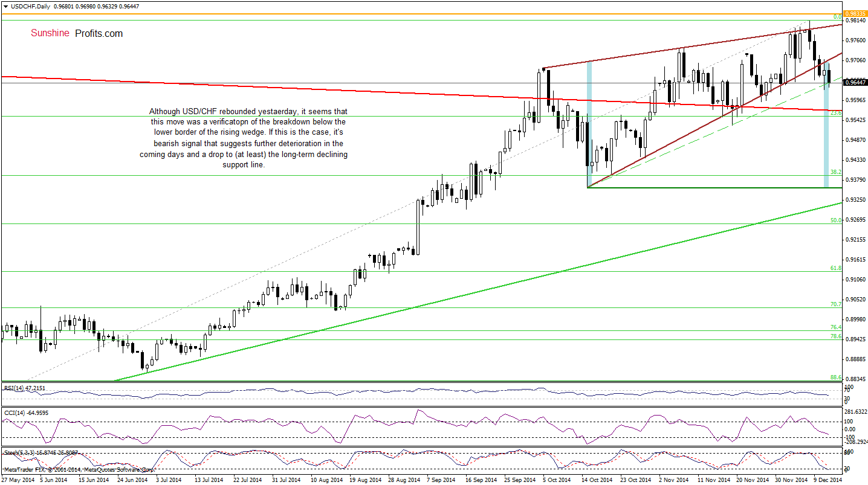The image size is (868, 485).
Task: Select the USDCHF,Daily chart title text
Action: pyautogui.click(x=29, y=6)
